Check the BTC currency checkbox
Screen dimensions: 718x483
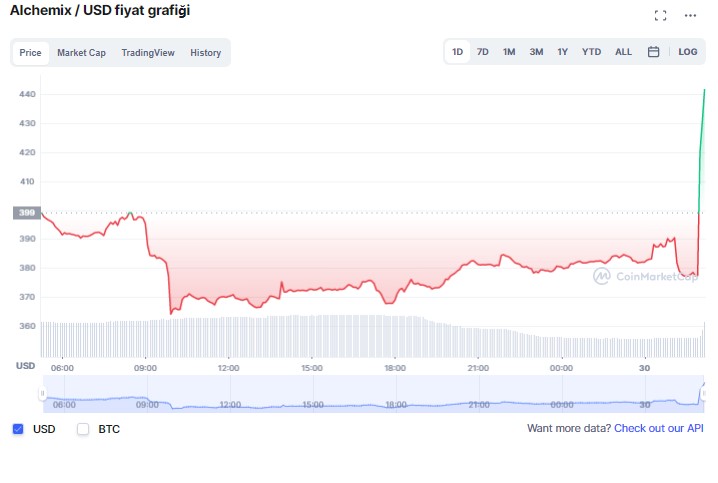[x=83, y=429]
